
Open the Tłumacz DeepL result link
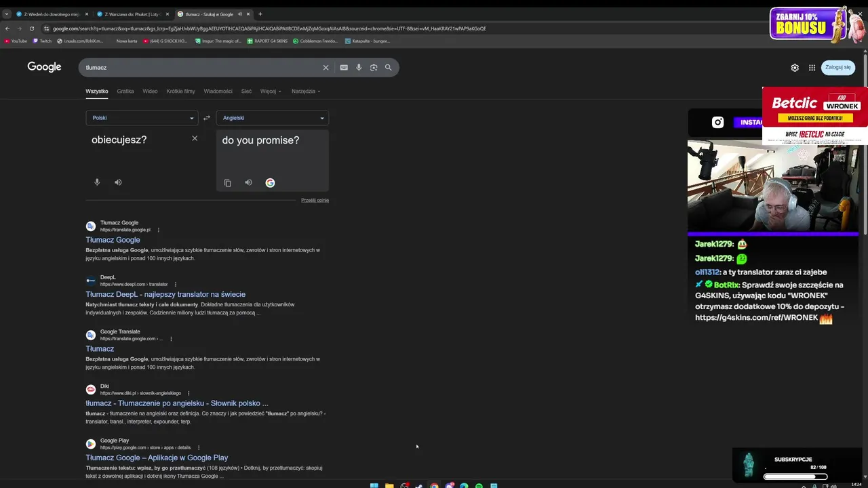[x=165, y=294]
